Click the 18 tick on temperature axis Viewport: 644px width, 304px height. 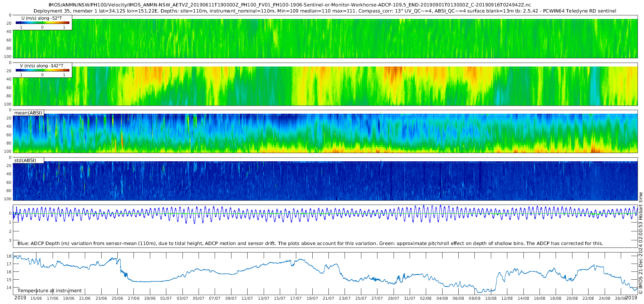click(x=9, y=256)
